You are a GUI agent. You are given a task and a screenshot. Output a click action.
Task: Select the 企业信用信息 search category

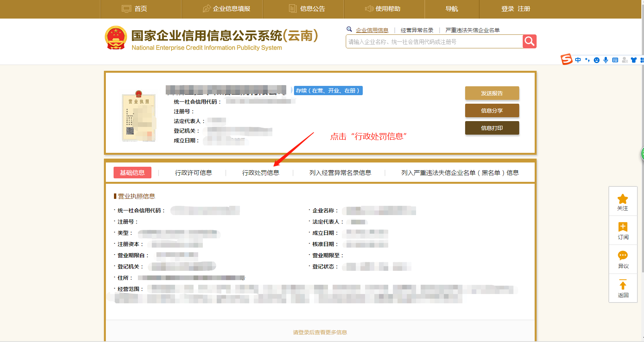click(x=372, y=30)
